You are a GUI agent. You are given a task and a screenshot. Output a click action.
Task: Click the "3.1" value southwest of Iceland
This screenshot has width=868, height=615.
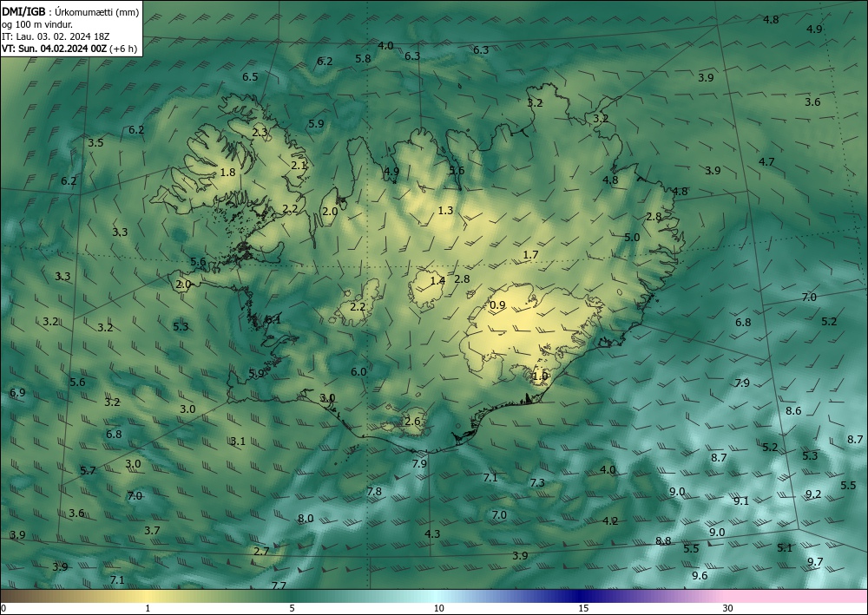[x=238, y=441]
